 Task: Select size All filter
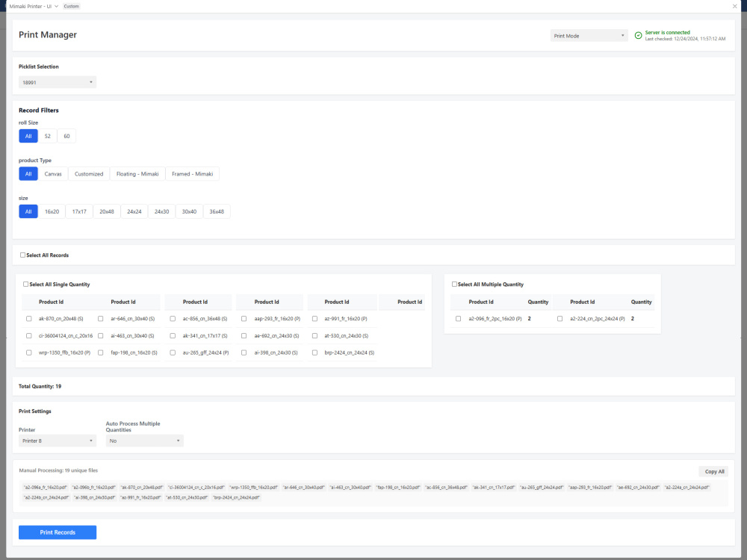28,211
